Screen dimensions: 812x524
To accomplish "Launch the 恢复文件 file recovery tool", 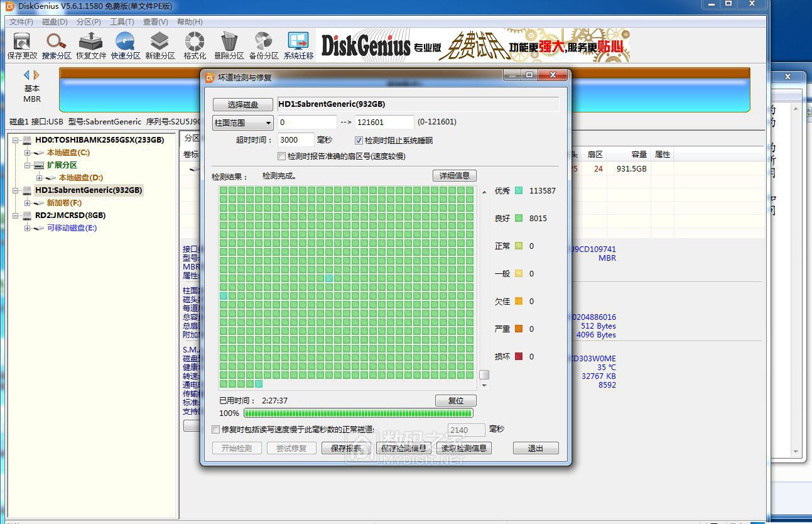I will [x=91, y=46].
